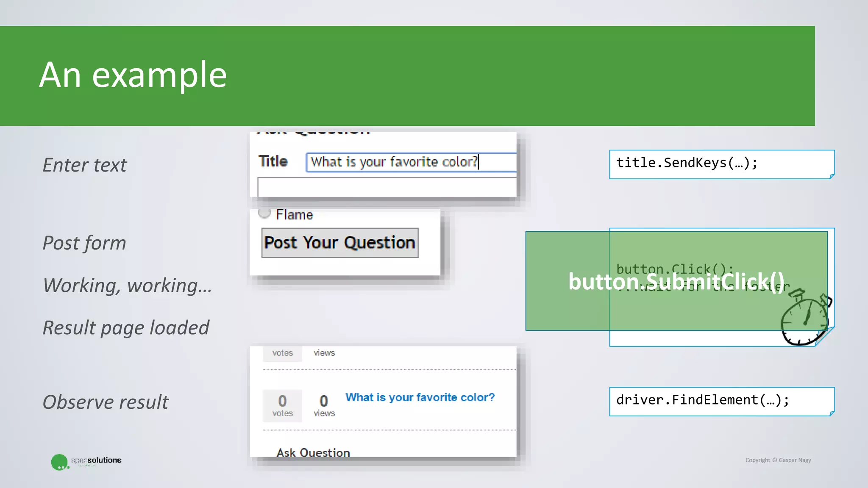Click the "Result page loaded" step label
The image size is (868, 488).
[126, 328]
